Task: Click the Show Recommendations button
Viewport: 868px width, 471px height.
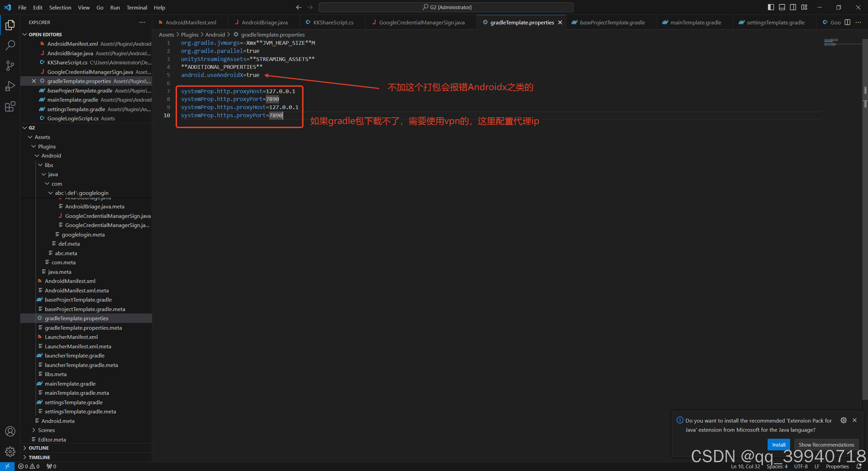Action: click(826, 445)
